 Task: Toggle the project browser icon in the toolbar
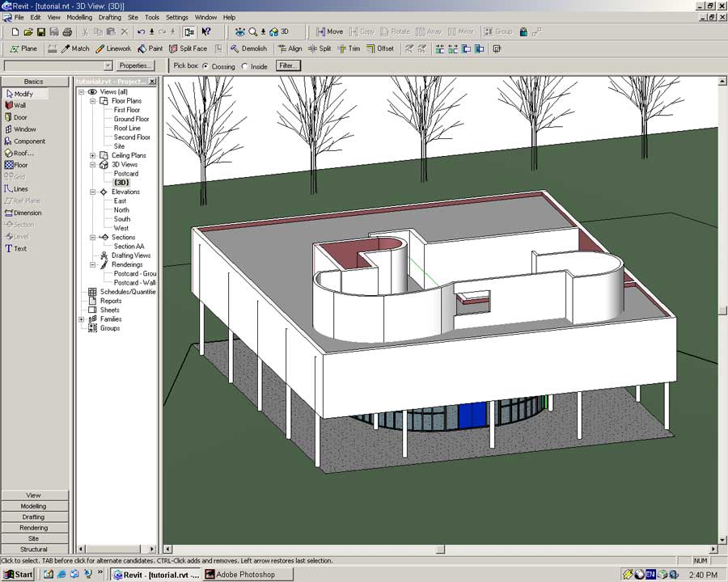[x=189, y=32]
